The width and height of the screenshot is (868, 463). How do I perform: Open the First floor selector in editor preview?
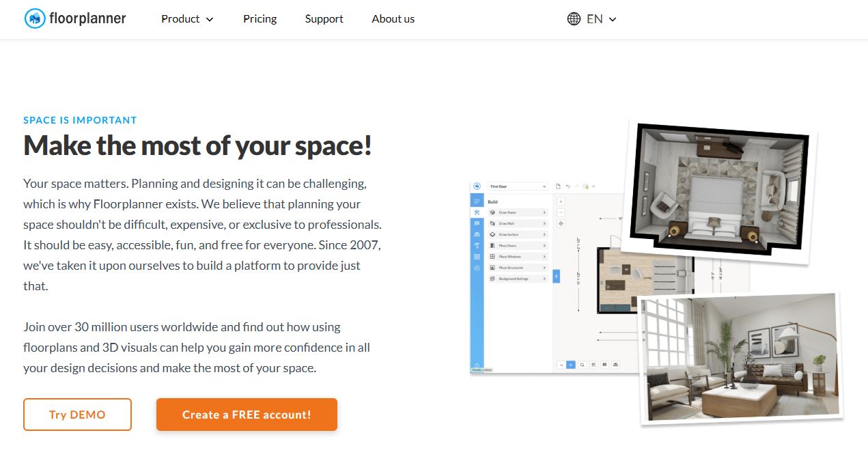(x=518, y=186)
